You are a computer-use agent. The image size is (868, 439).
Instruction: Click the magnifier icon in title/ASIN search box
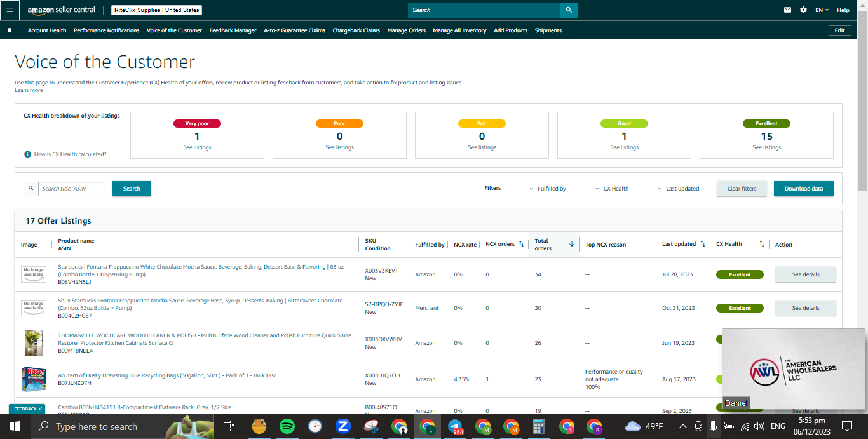(x=31, y=188)
